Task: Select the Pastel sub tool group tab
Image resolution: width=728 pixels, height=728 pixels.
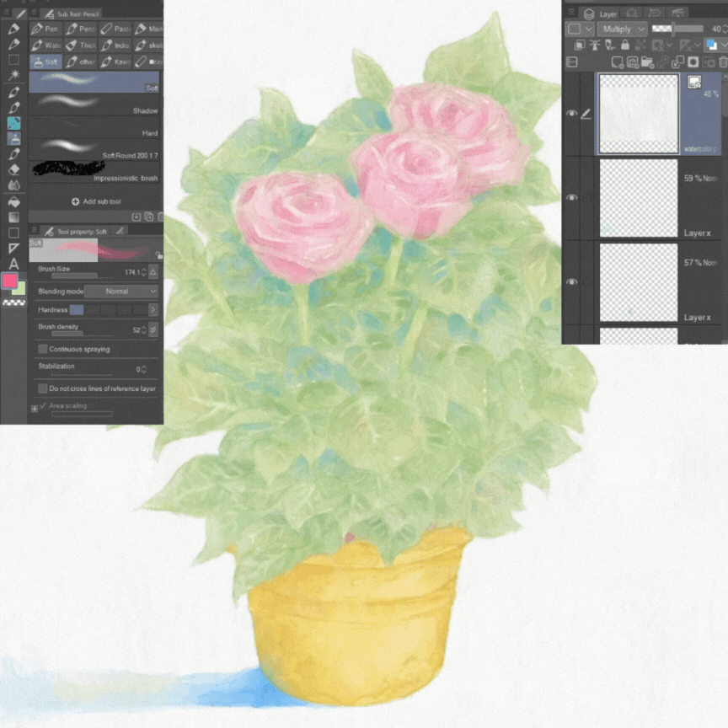Action: [x=115, y=29]
